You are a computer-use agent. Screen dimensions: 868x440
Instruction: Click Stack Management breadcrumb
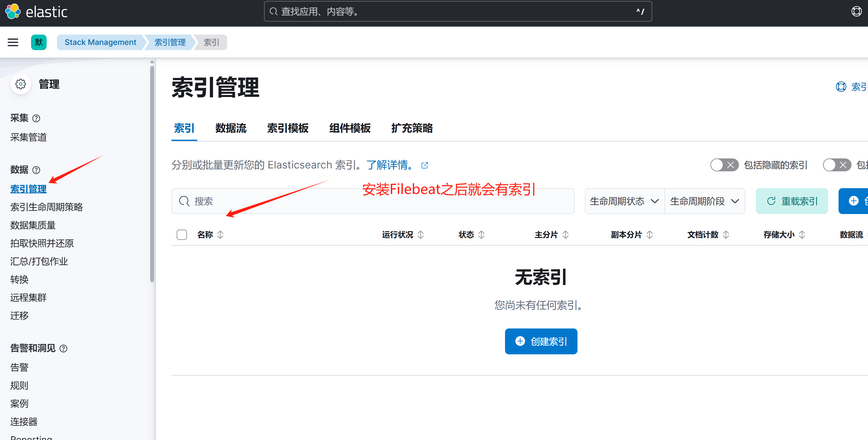[x=100, y=42]
